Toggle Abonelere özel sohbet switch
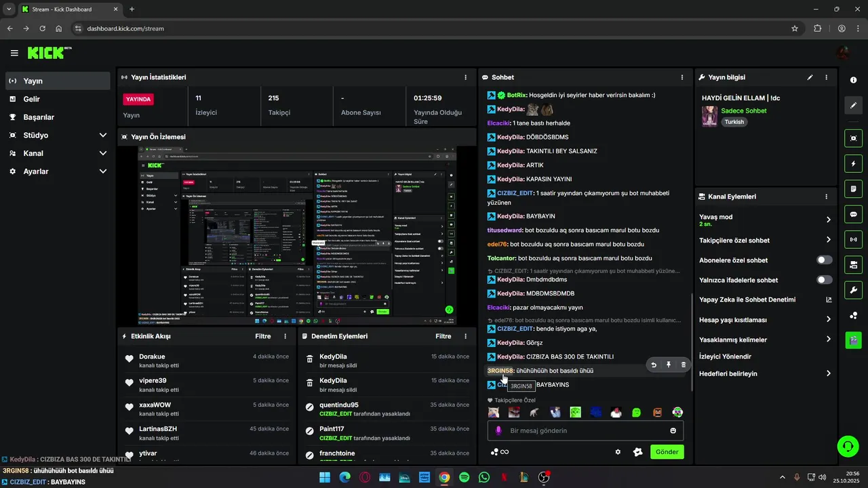This screenshot has height=488, width=868. (825, 260)
